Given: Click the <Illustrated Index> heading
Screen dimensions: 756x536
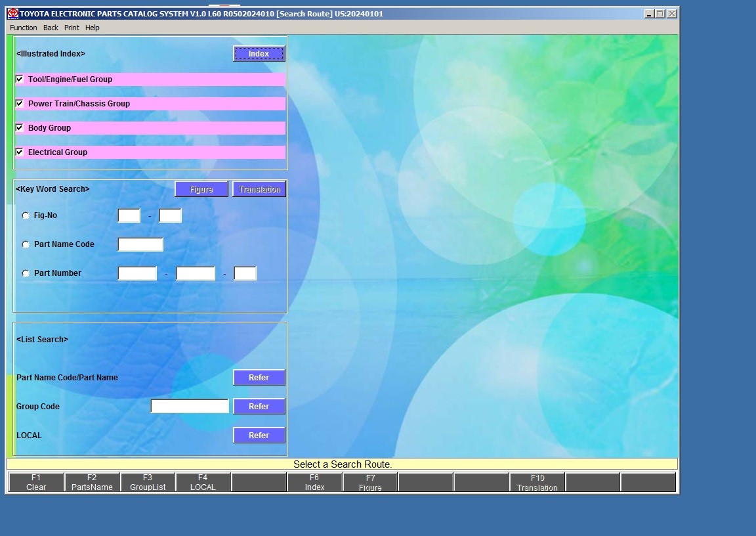Looking at the screenshot, I should pos(51,54).
